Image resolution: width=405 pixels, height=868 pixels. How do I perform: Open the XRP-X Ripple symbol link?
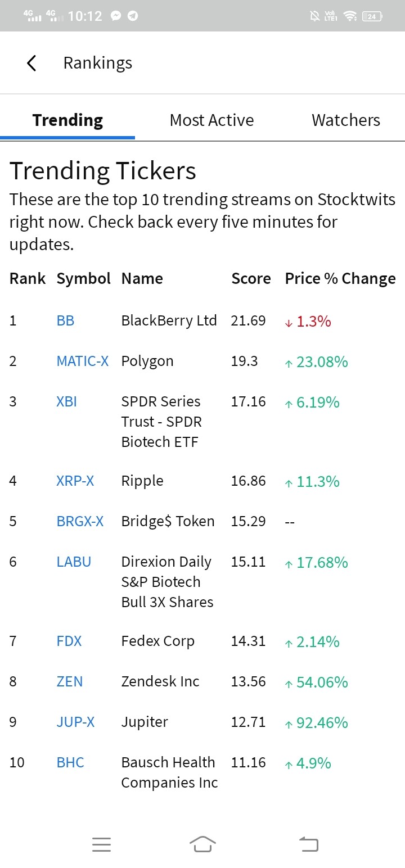tap(75, 481)
